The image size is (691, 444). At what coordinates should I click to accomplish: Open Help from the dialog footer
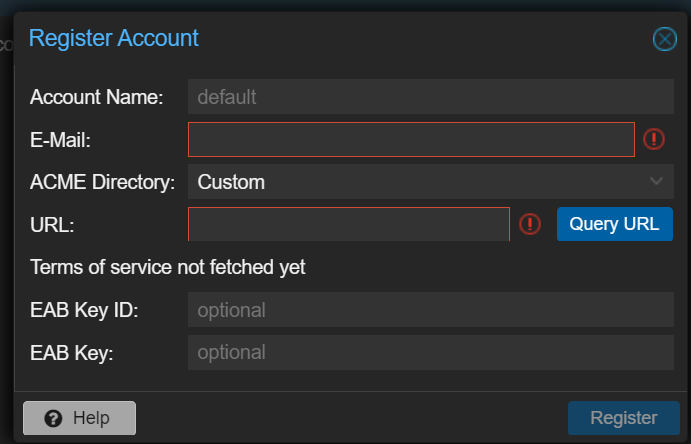tap(80, 418)
